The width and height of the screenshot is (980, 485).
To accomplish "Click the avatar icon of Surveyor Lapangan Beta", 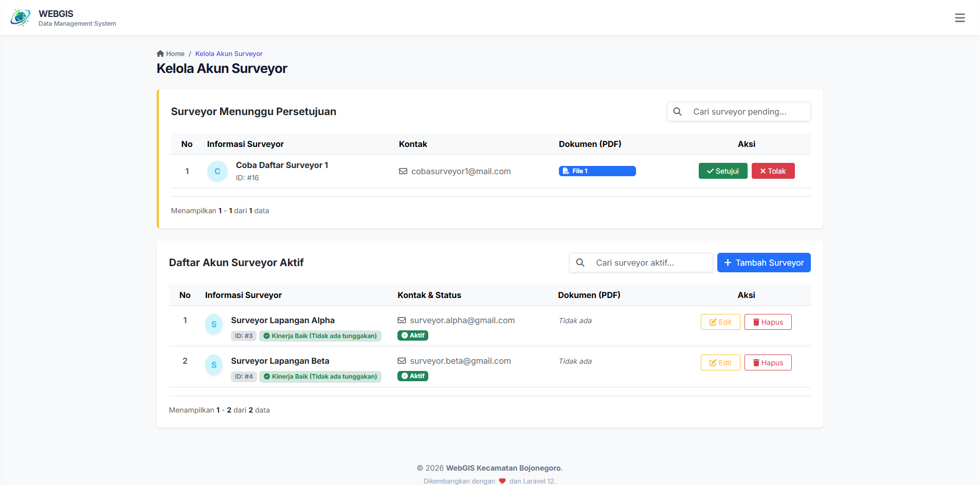I will [x=214, y=365].
